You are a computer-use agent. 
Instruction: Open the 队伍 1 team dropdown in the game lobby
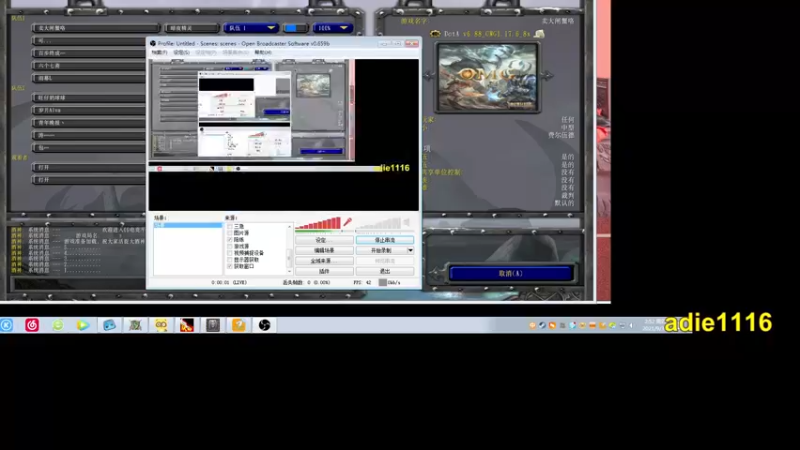(x=251, y=28)
